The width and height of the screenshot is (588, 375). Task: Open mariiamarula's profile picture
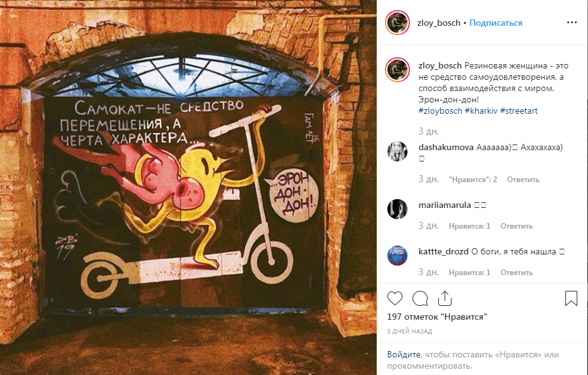tap(397, 209)
